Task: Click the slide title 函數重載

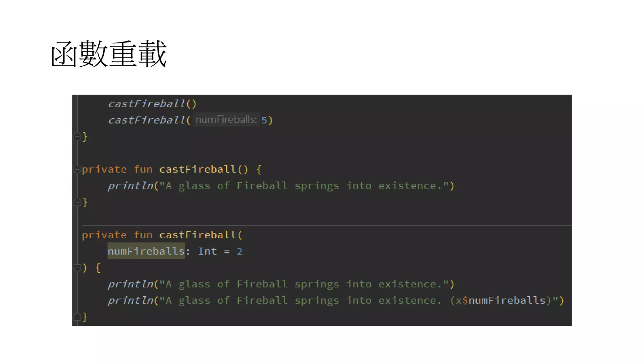Action: tap(109, 54)
